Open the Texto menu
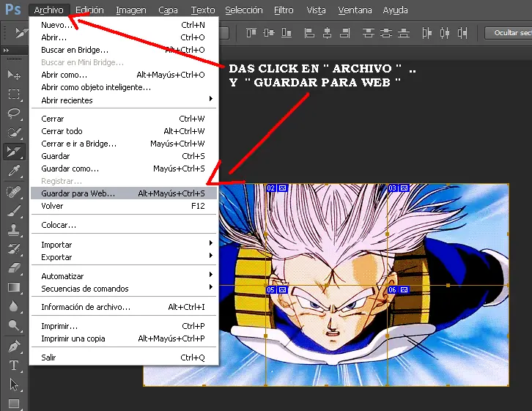Screen dimensions: 532x411 (x=203, y=10)
